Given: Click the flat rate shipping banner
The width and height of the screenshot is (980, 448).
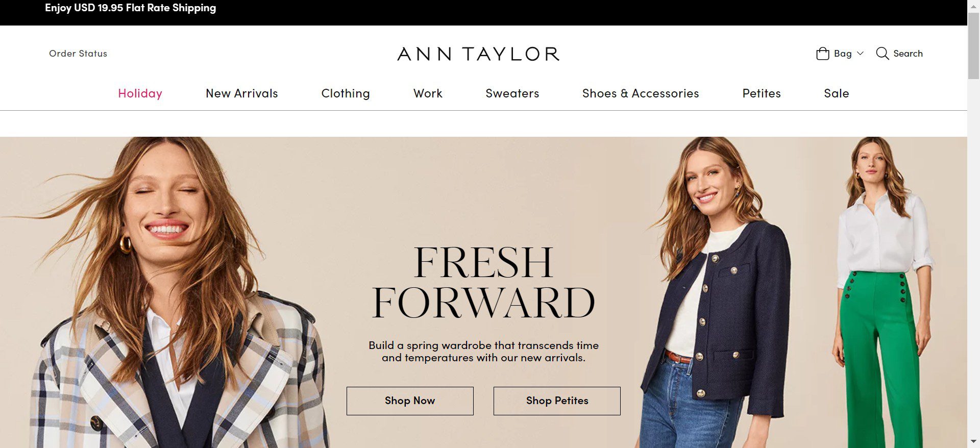Looking at the screenshot, I should (131, 8).
